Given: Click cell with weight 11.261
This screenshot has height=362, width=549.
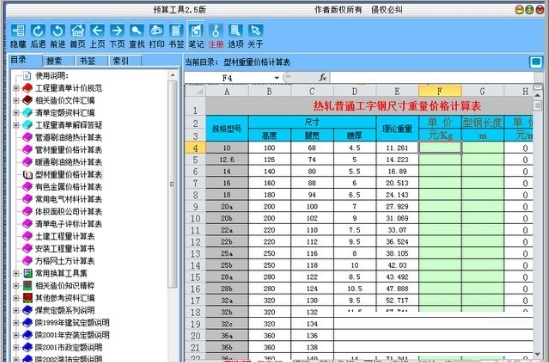Looking at the screenshot, I should (397, 148).
